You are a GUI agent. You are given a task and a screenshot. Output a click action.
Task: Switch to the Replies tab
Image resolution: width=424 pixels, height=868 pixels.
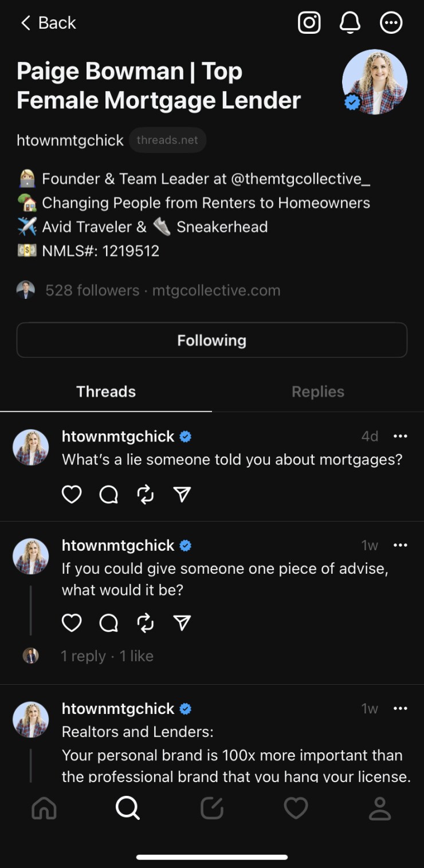pyautogui.click(x=318, y=392)
